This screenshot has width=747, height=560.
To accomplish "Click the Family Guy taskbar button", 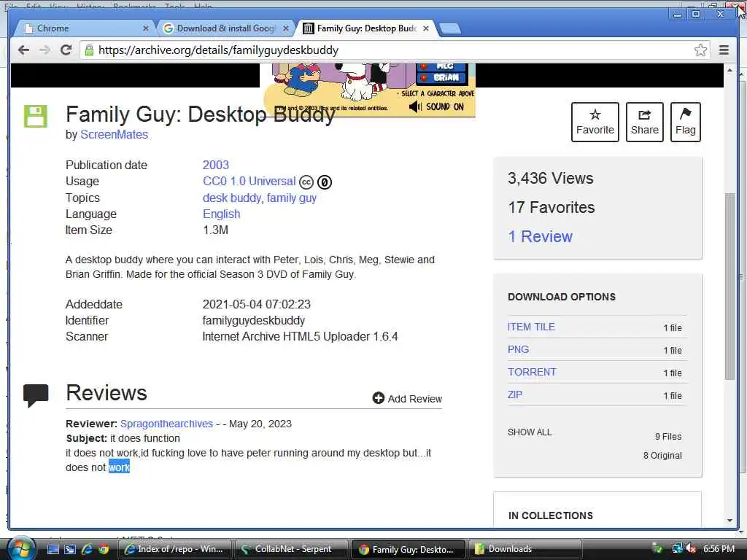I will (409, 549).
